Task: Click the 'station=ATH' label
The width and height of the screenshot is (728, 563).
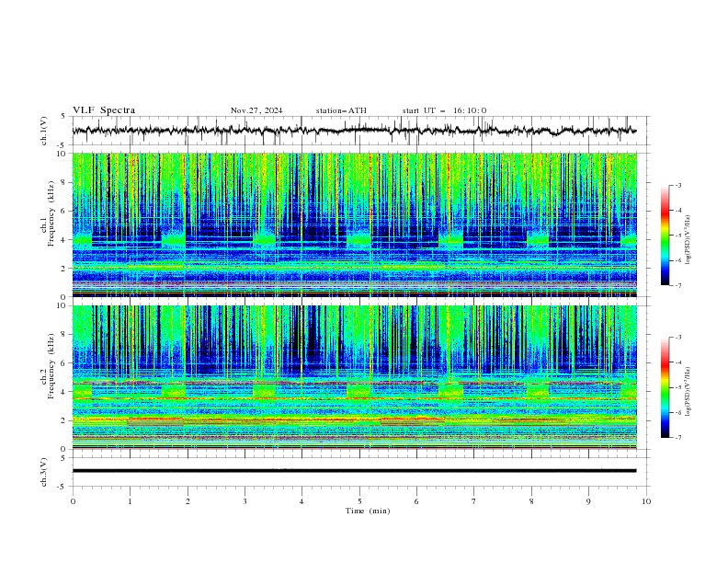Action: [341, 110]
